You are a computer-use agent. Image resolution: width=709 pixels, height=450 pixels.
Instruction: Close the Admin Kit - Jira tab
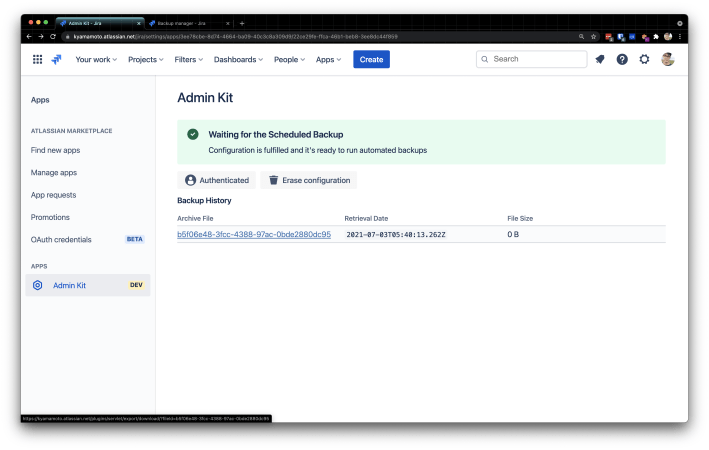pos(139,23)
